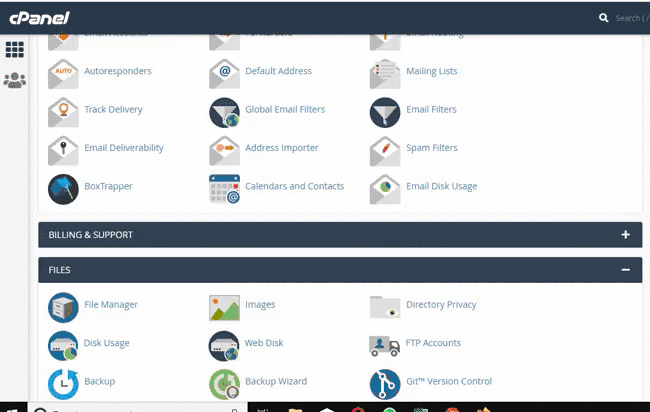Go to Email Filters link

point(431,109)
